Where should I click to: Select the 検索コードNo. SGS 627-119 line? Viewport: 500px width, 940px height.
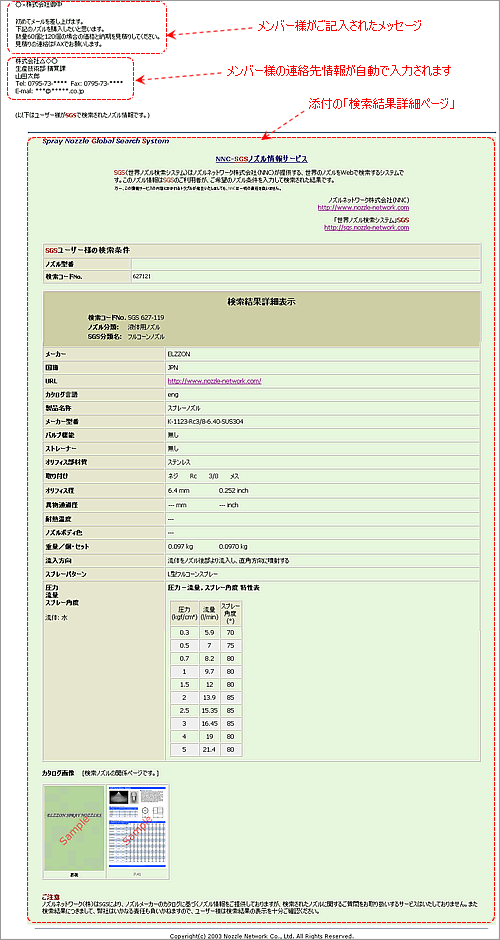coord(126,317)
